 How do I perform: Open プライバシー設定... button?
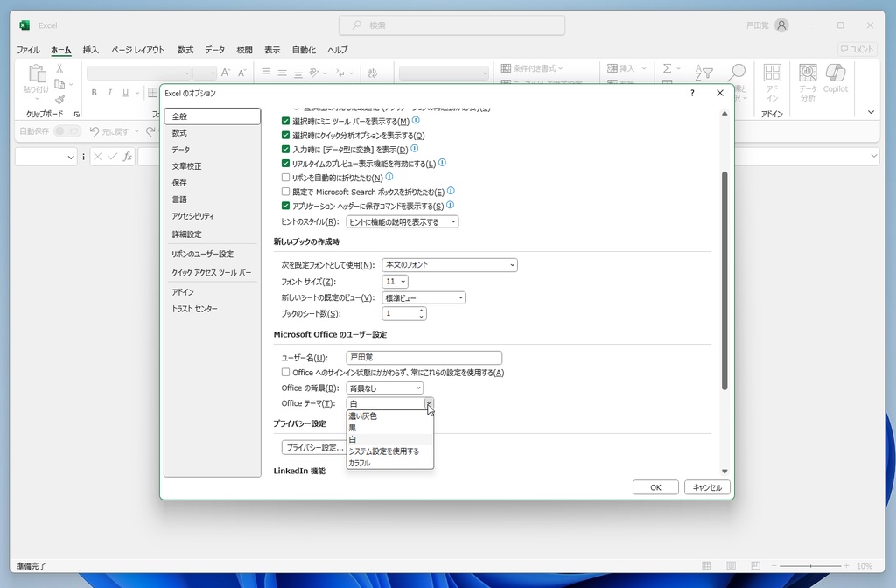pyautogui.click(x=315, y=447)
